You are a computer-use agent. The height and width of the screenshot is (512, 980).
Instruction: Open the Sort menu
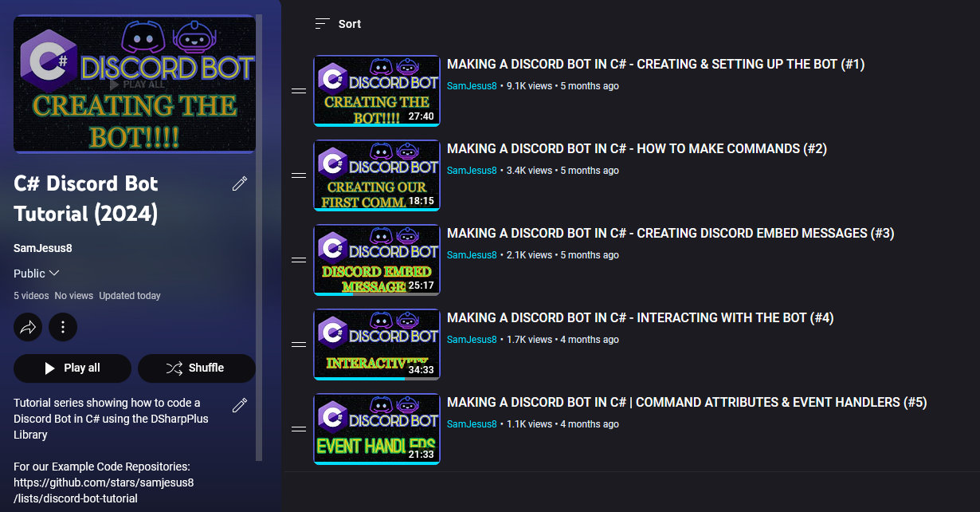pyautogui.click(x=338, y=24)
